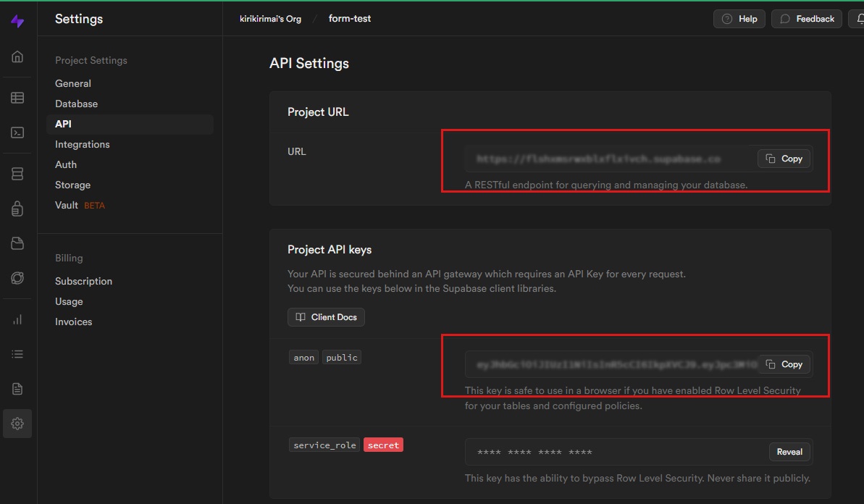Open the API Docs document icon

[17, 389]
